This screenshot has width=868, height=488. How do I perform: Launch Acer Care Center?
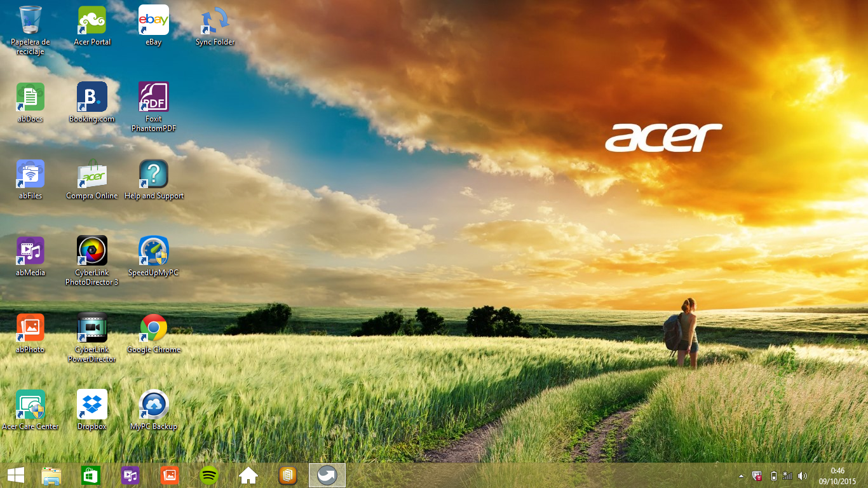pos(29,405)
